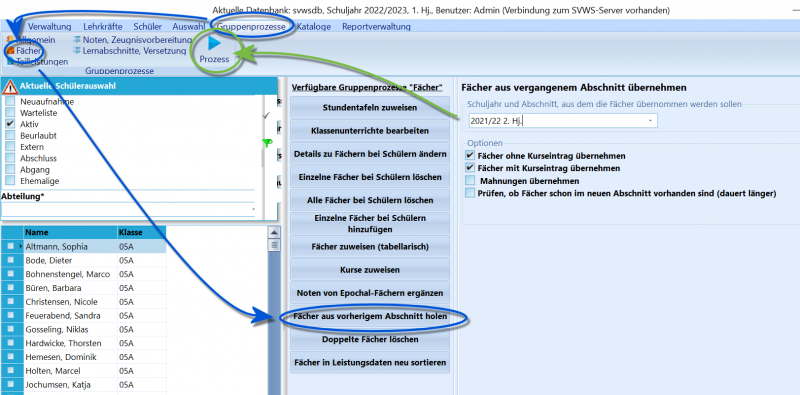Image resolution: width=800 pixels, height=395 pixels.
Task: Enable Mahnungen übernehmen option
Action: point(470,180)
